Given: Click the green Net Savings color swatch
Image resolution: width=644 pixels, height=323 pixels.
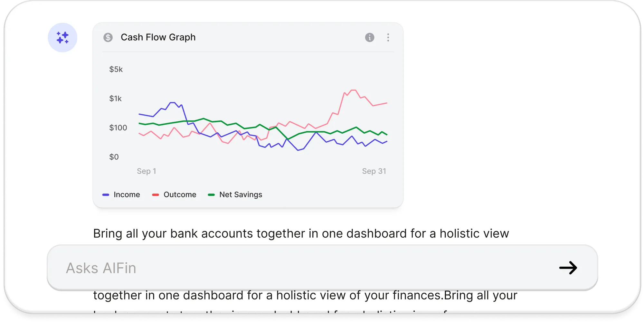Looking at the screenshot, I should 211,195.
